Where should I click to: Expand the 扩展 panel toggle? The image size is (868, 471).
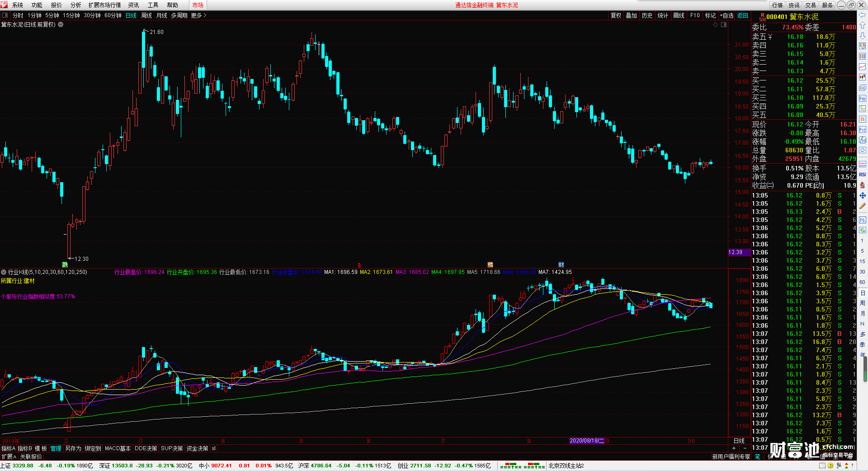point(9,457)
